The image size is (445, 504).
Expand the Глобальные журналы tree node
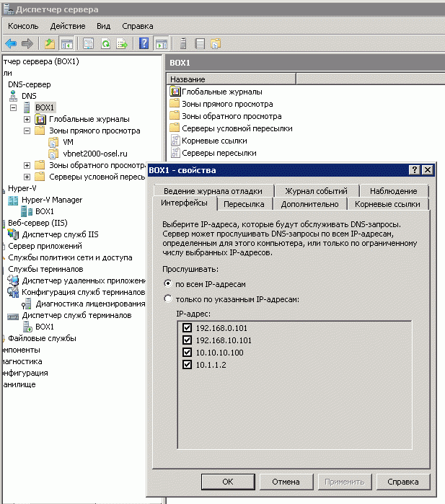point(27,119)
